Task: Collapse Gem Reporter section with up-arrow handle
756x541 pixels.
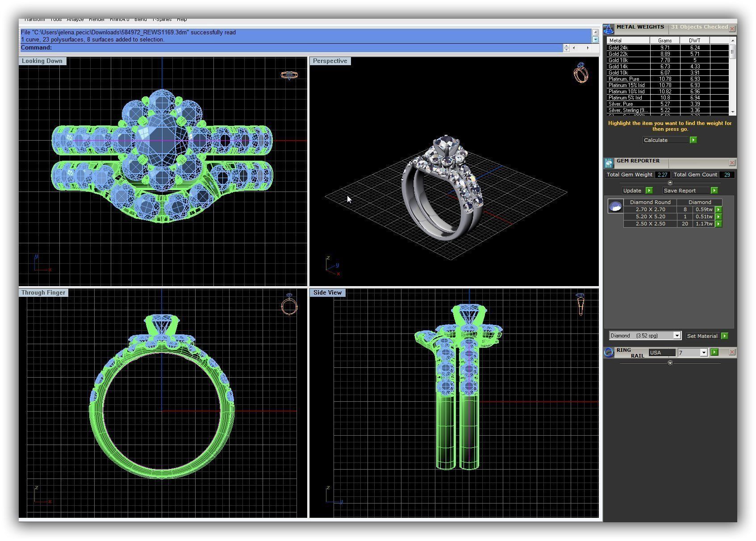Action: 670,183
